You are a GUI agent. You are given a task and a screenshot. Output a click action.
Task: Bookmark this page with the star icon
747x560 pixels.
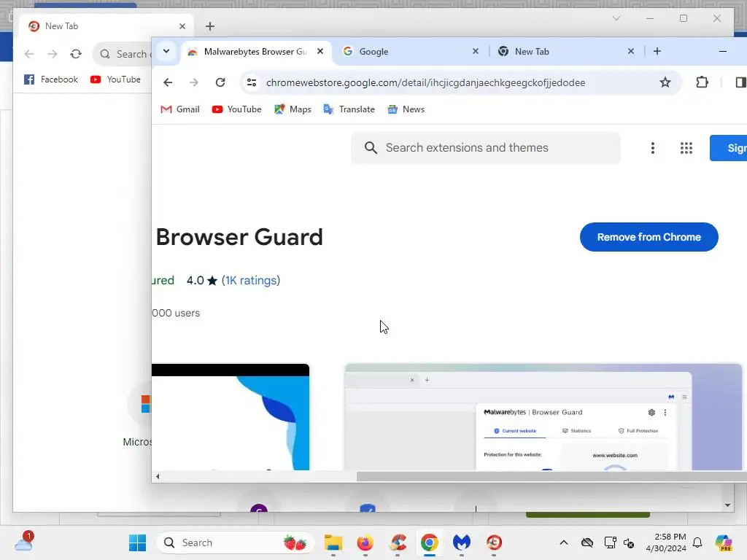click(x=665, y=82)
